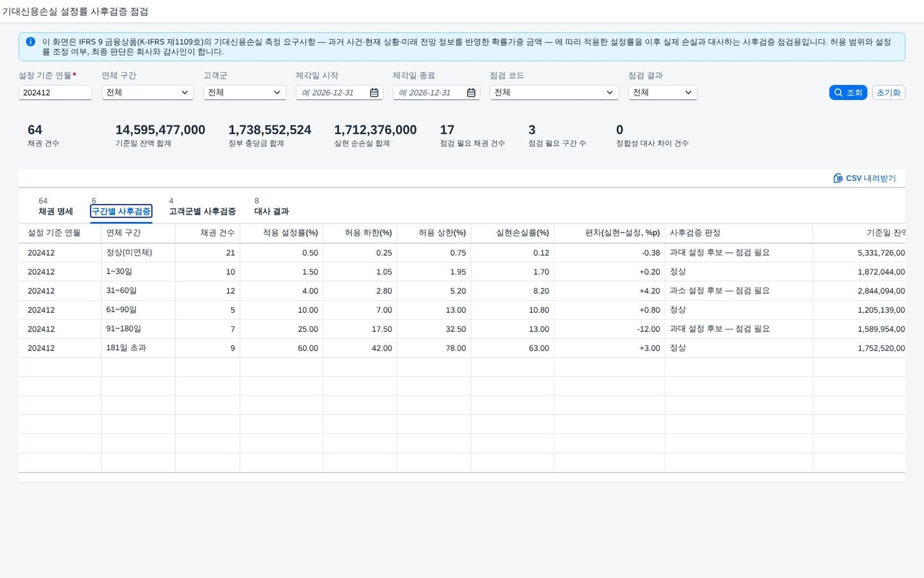924x578 pixels.
Task: Focus the 설정 기준 연월 input field
Action: click(x=55, y=92)
